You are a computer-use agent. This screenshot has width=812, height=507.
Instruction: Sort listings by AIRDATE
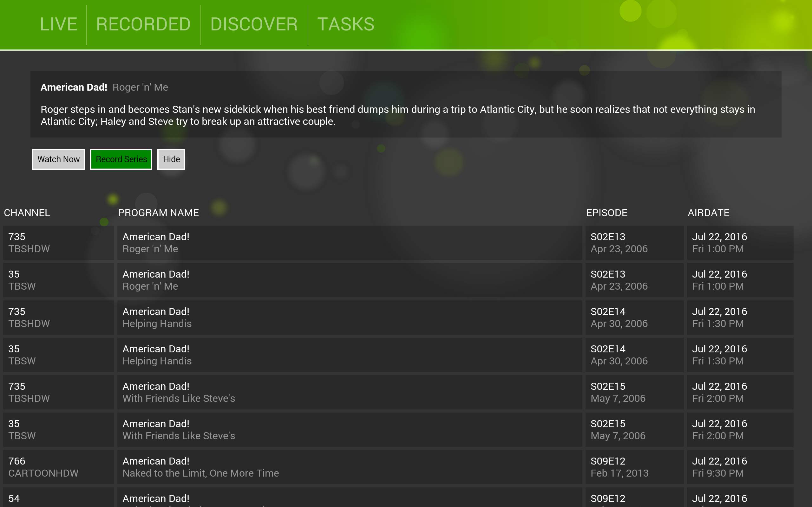708,212
